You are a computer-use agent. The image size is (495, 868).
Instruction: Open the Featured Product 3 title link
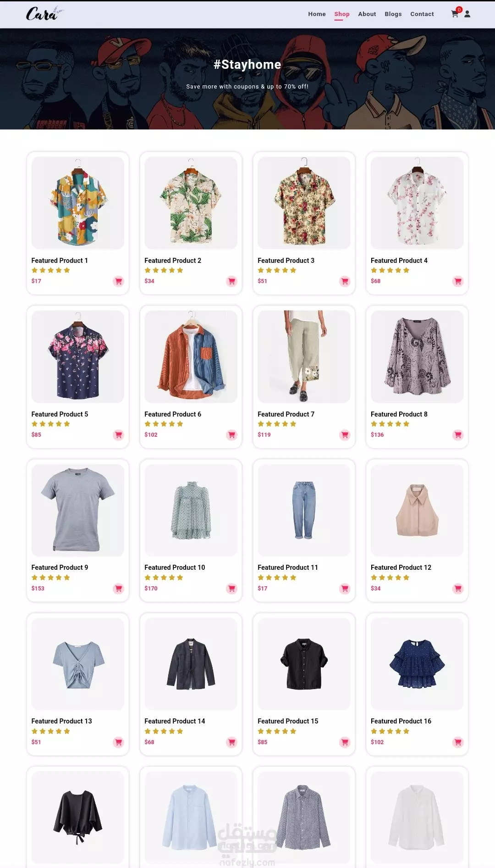pyautogui.click(x=286, y=261)
